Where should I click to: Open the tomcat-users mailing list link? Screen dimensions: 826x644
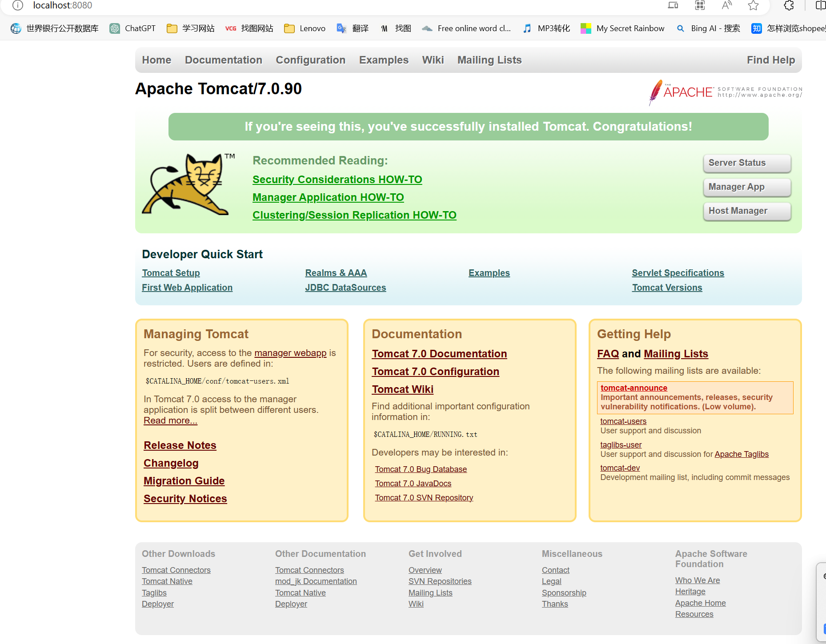623,421
